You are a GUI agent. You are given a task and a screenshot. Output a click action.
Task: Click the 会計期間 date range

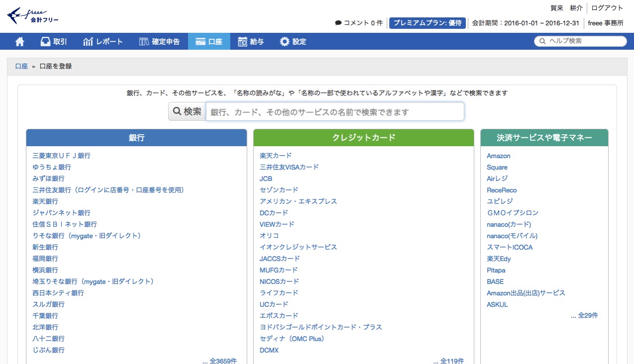click(525, 23)
